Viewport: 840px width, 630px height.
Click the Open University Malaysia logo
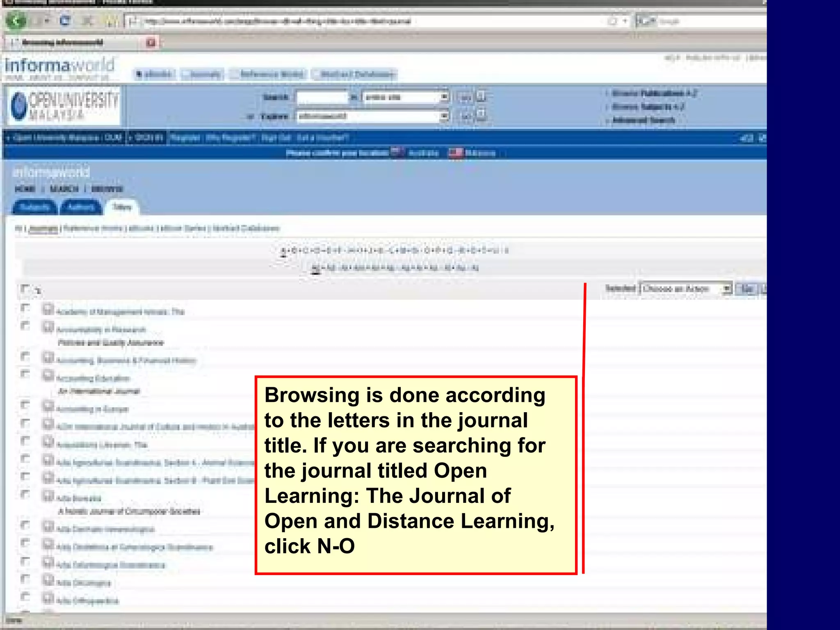tap(64, 106)
